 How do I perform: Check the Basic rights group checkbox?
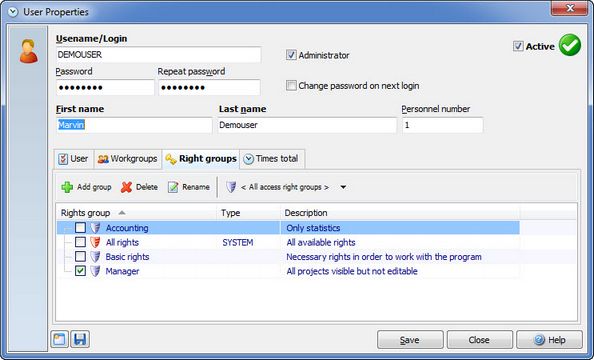tap(80, 257)
